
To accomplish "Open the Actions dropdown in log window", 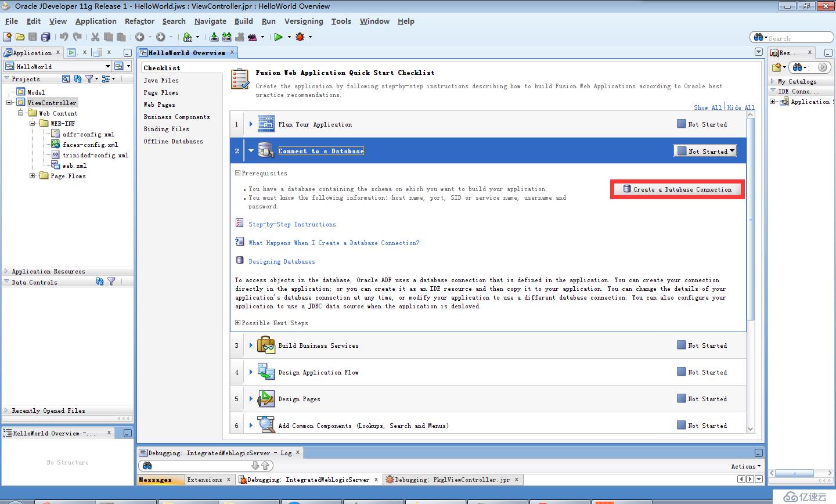I will [746, 466].
